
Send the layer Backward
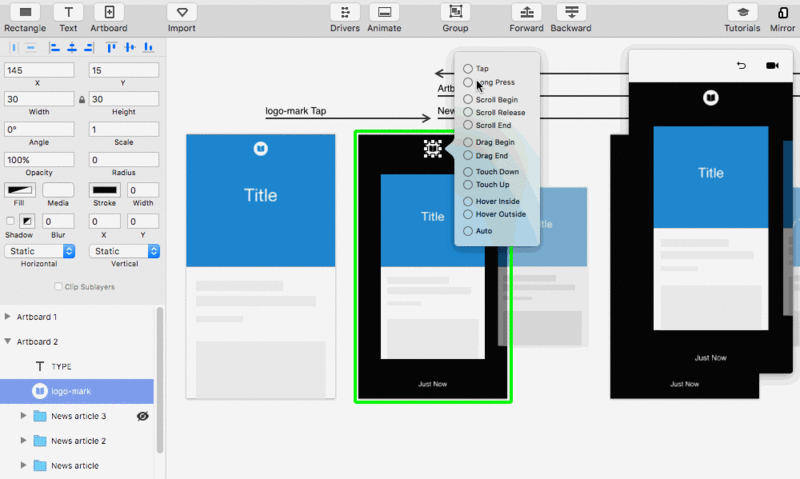click(x=571, y=18)
